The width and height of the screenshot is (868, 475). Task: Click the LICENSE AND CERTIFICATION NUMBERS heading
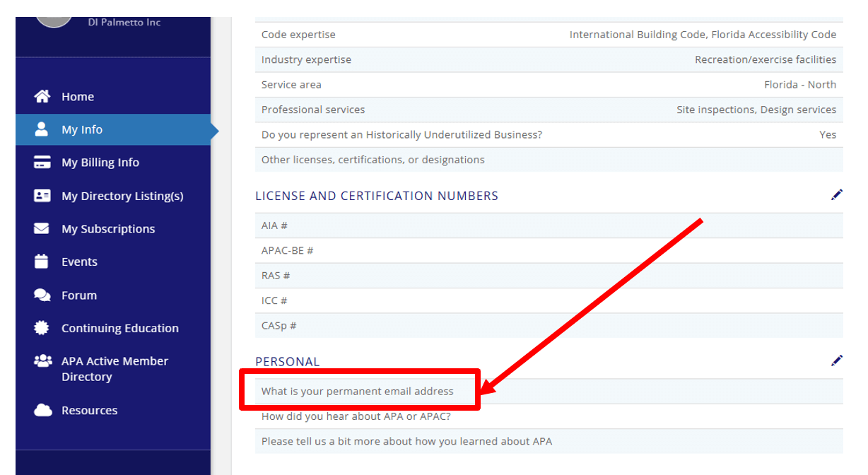click(x=377, y=196)
